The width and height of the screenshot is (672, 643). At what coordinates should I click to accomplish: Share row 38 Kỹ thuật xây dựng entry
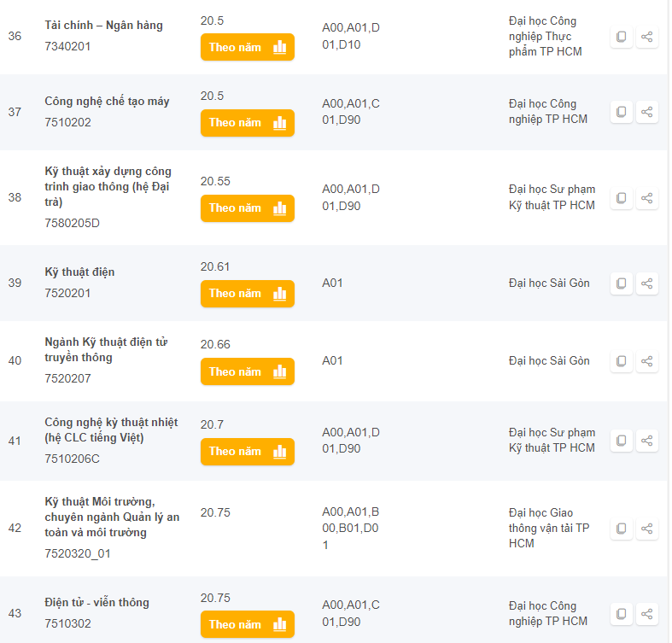pyautogui.click(x=647, y=198)
